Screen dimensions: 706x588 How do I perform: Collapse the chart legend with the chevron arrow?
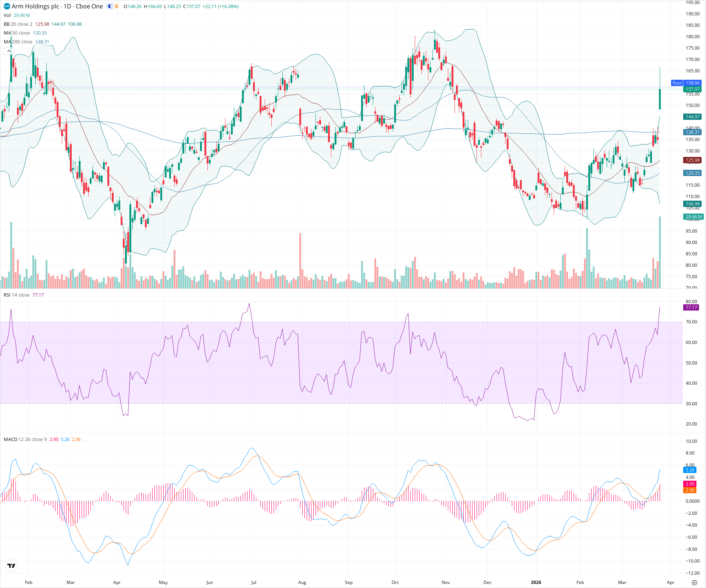tap(8, 51)
